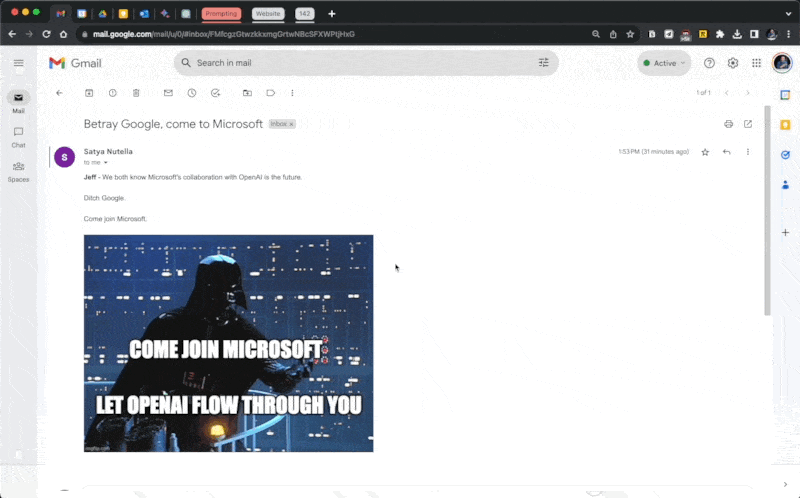This screenshot has height=498, width=800.
Task: Click the Report spam icon
Action: (x=112, y=93)
